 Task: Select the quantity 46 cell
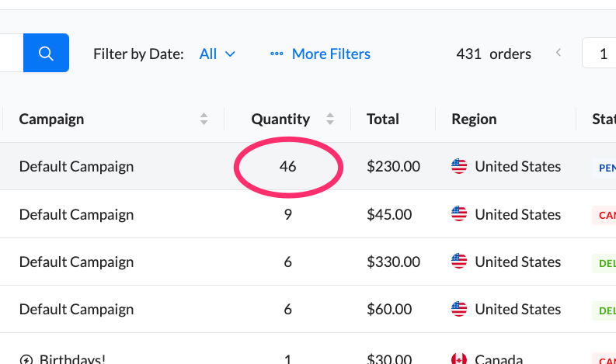tap(287, 166)
